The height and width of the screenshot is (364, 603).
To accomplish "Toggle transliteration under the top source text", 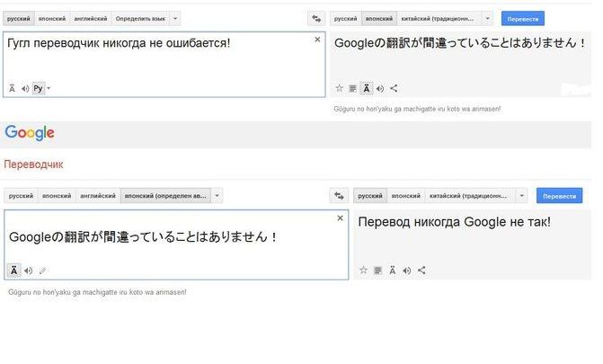I will [12, 88].
